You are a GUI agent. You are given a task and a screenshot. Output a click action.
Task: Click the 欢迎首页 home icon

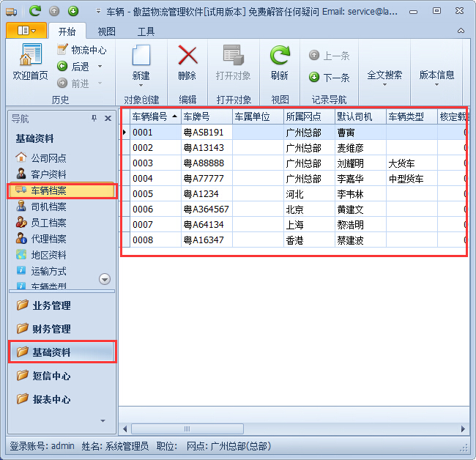[x=30, y=56]
